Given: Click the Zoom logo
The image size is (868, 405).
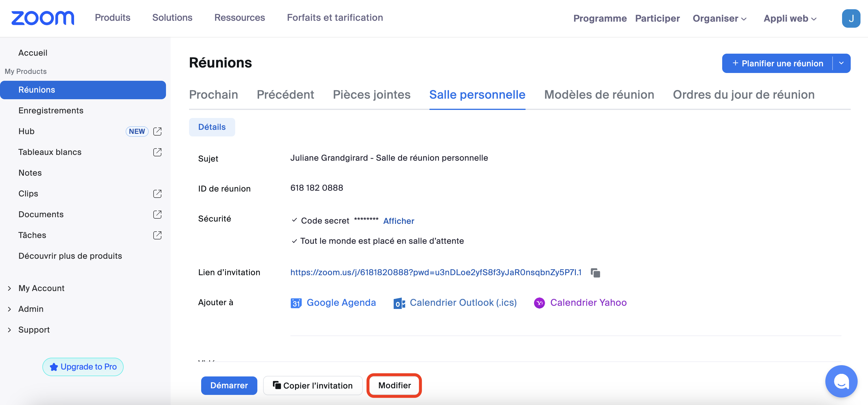Looking at the screenshot, I should [43, 18].
